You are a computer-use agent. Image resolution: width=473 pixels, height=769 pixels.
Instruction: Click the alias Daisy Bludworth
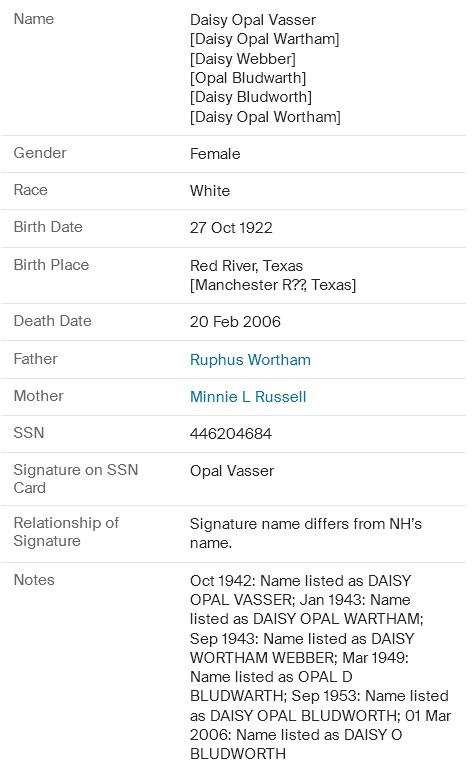pyautogui.click(x=251, y=97)
